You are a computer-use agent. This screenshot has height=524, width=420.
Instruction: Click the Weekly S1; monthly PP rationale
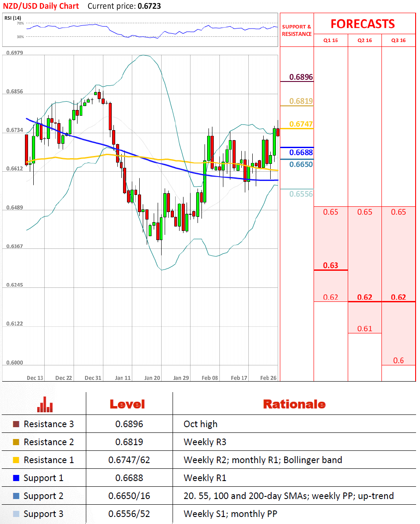pyautogui.click(x=230, y=514)
